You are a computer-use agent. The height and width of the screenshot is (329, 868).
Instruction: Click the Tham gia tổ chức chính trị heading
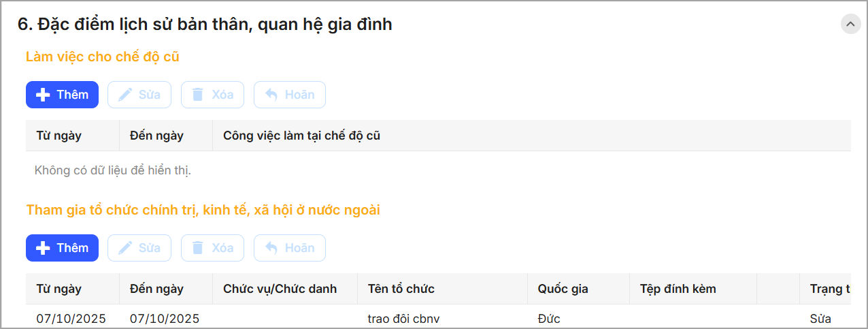click(x=203, y=210)
